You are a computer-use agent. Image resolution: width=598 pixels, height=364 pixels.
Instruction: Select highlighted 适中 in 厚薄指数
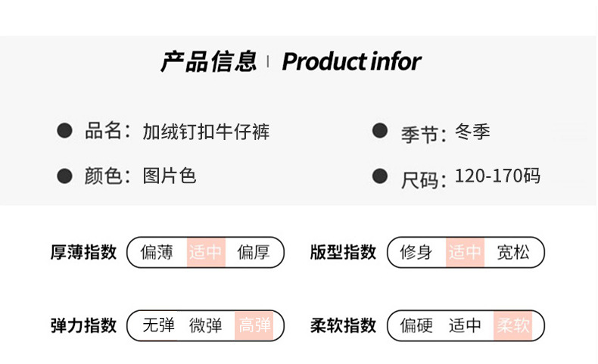pyautogui.click(x=205, y=252)
